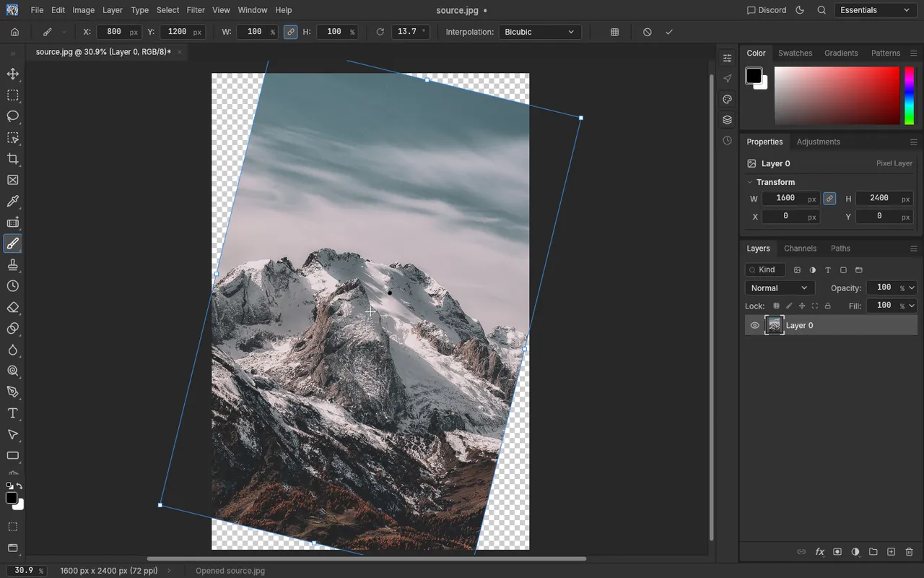
Task: Toggle lock transparent pixels
Action: click(x=776, y=306)
